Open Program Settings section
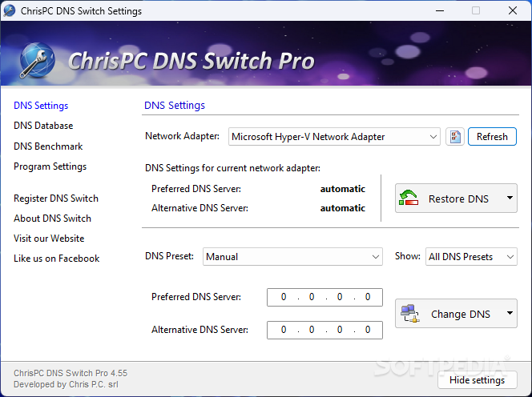 (50, 166)
